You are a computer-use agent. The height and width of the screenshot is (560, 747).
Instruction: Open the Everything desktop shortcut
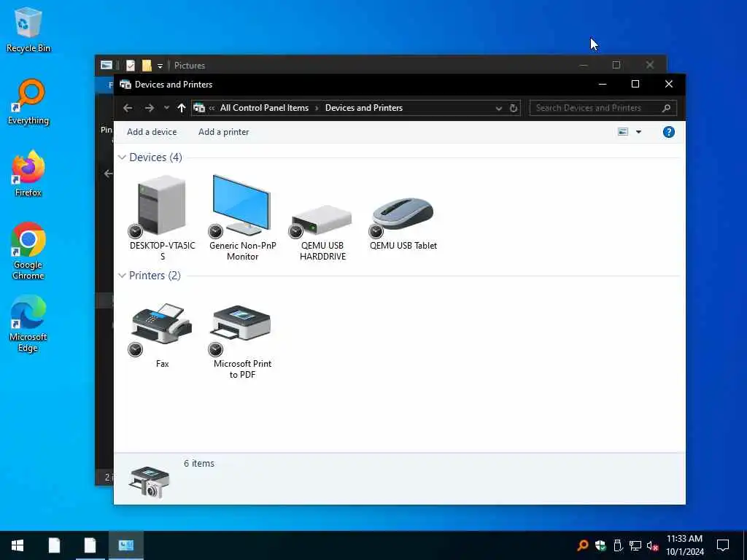tap(28, 102)
